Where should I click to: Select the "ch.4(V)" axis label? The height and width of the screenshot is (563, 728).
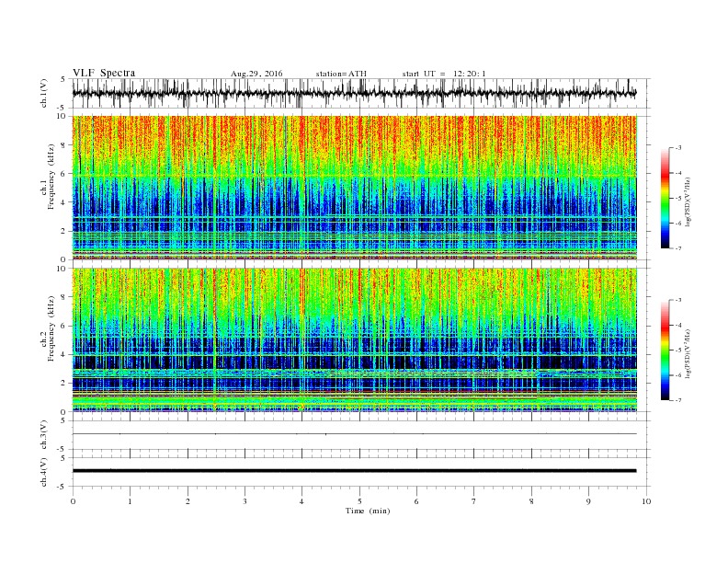[43, 472]
